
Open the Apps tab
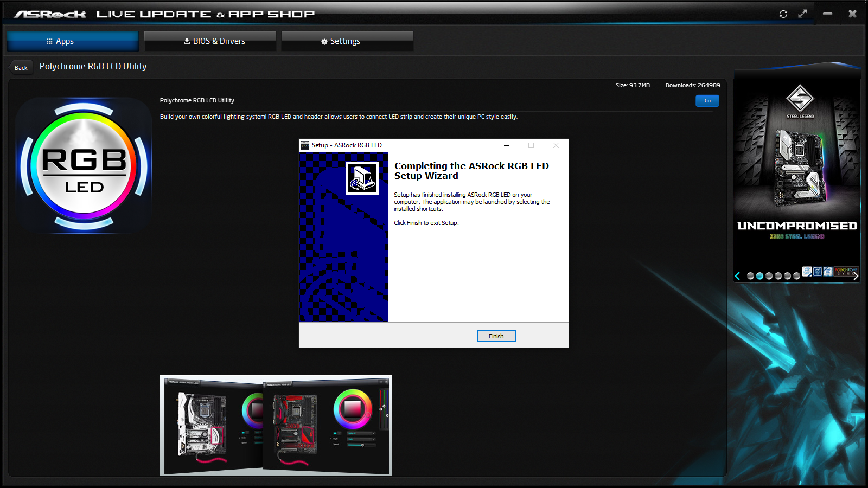pyautogui.click(x=73, y=41)
